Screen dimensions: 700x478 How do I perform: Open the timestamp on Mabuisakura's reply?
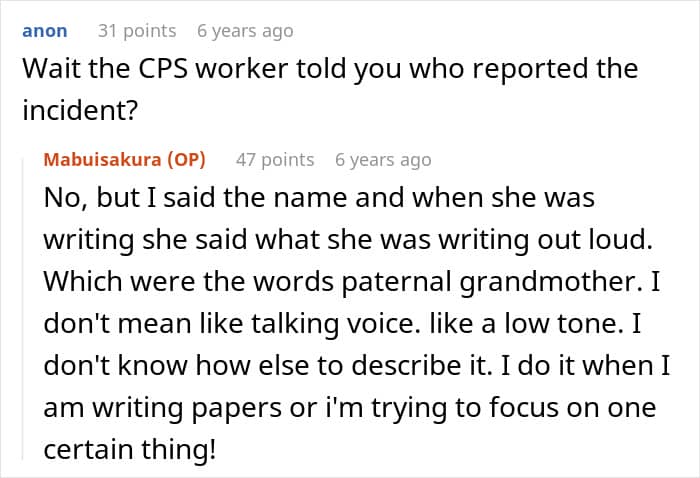point(383,160)
